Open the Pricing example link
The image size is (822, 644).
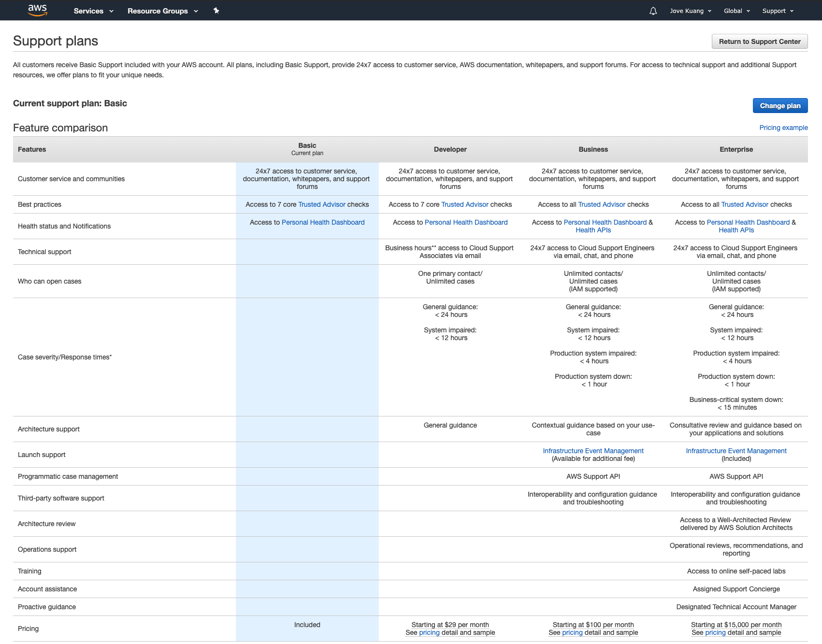(783, 128)
